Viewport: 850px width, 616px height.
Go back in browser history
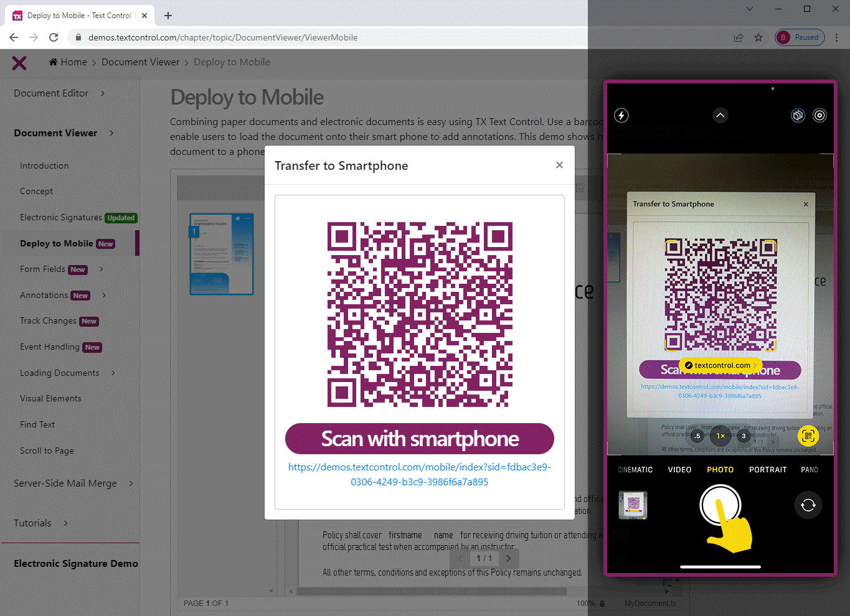tap(14, 37)
